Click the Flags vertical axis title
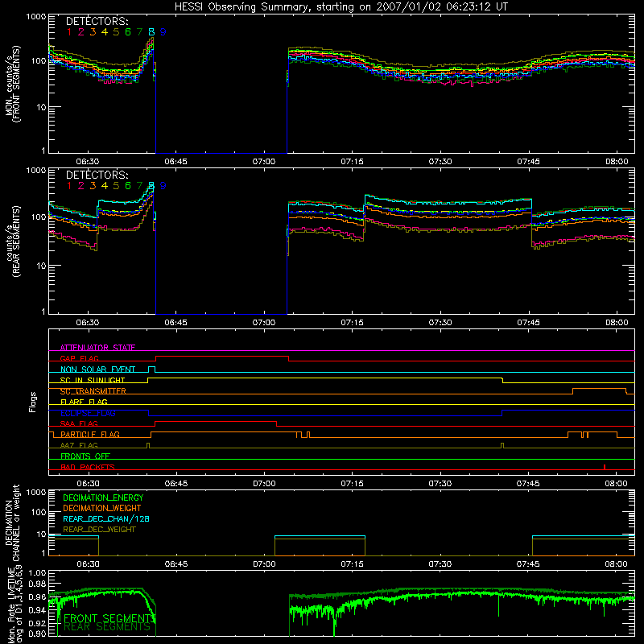644x644 pixels. tap(33, 402)
